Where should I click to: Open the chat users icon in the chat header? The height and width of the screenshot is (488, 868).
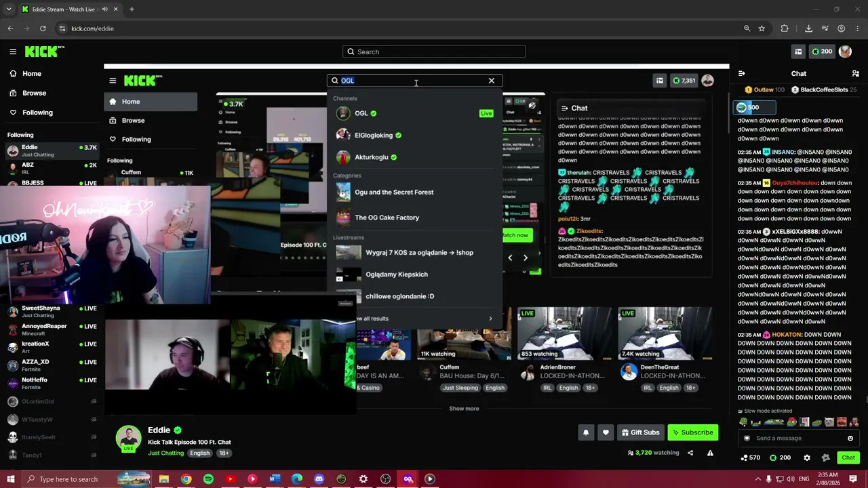[x=855, y=73]
